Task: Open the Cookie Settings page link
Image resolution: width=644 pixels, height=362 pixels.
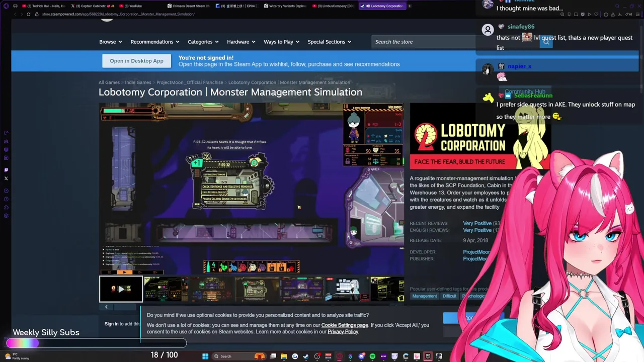Action: (x=345, y=325)
